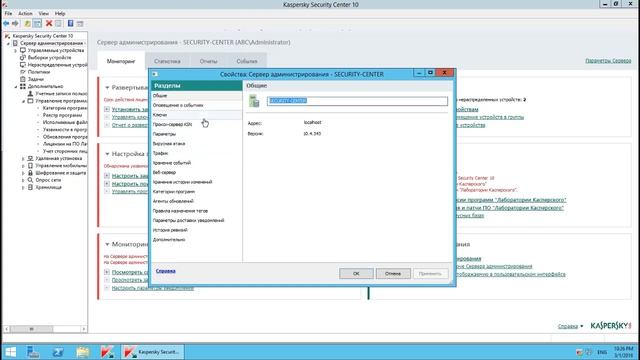The height and width of the screenshot is (360, 640).
Task: Select Вирусная атака section
Action: click(197, 144)
